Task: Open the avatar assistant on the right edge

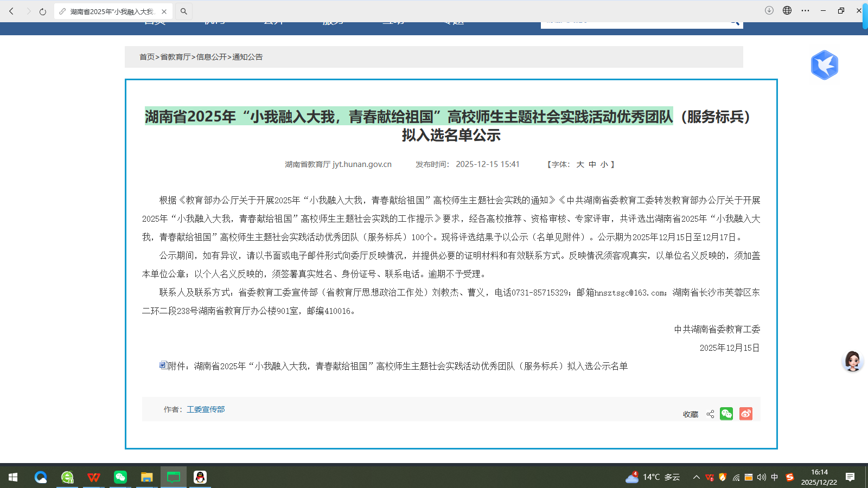Action: pyautogui.click(x=852, y=362)
